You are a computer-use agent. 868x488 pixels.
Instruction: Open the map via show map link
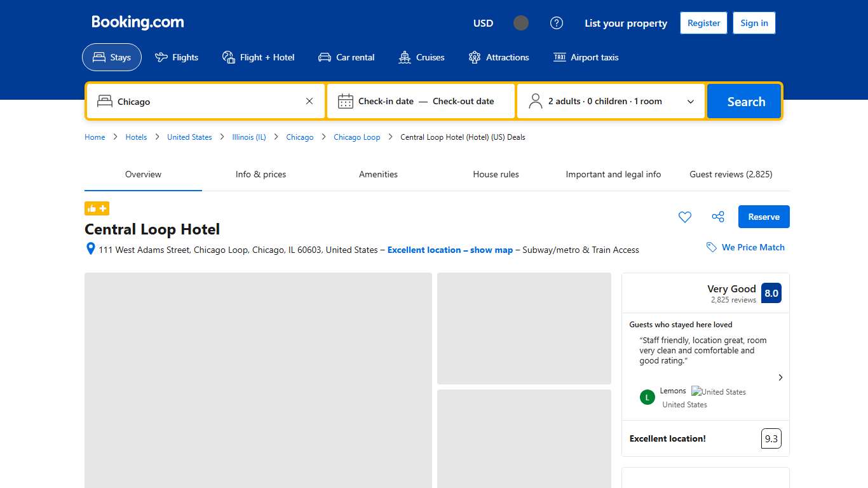(450, 250)
